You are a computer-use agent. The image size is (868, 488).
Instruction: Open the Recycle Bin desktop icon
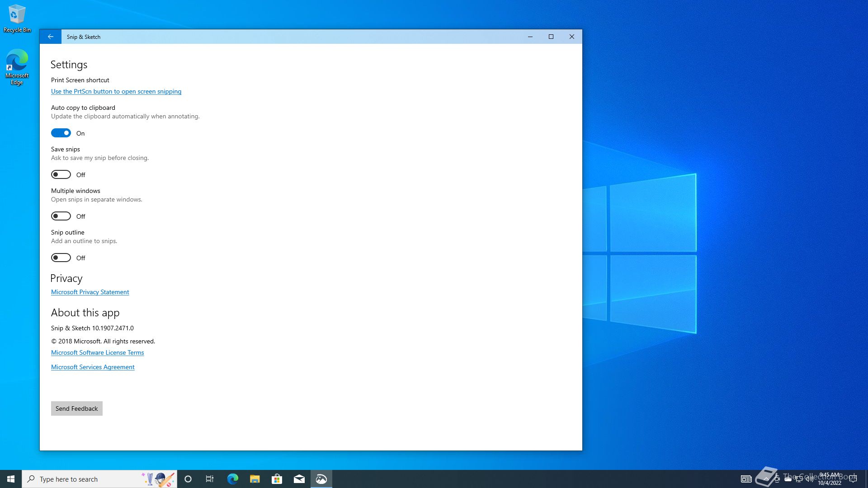pyautogui.click(x=17, y=19)
